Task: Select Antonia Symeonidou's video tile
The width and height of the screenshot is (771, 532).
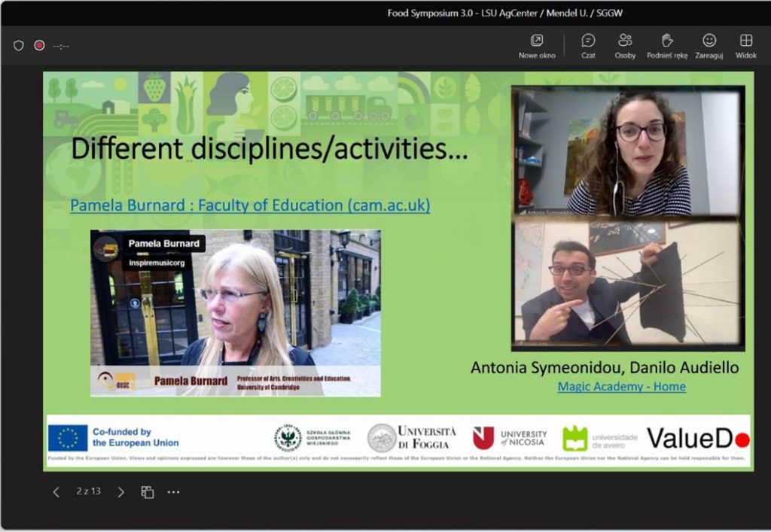Action: point(627,151)
